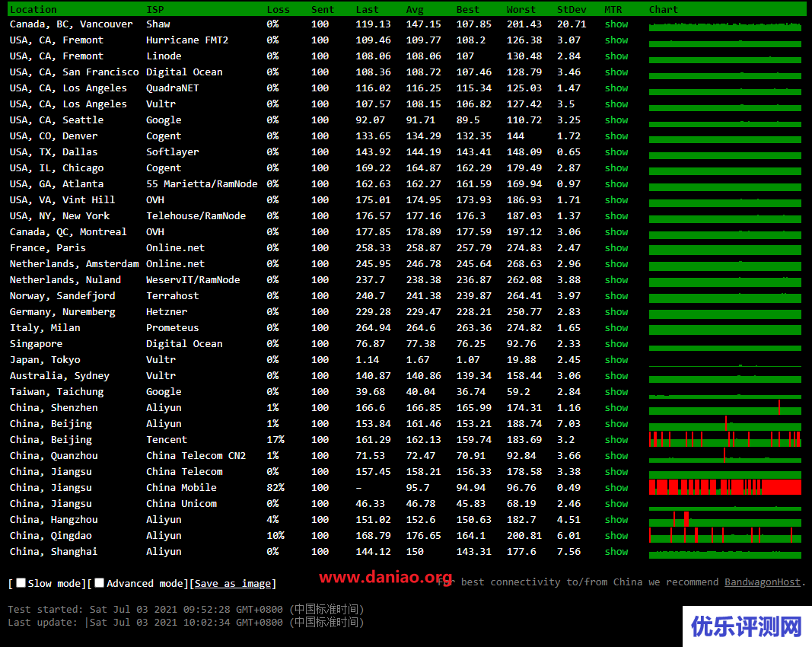The height and width of the screenshot is (647, 812).
Task: Show MTR for Shanghai Aliyun row
Action: click(616, 551)
